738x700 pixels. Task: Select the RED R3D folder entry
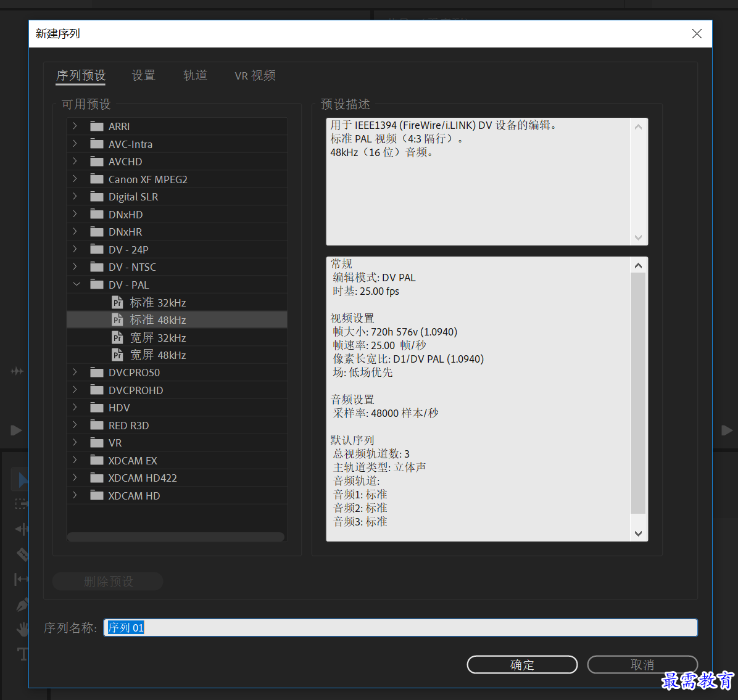click(177, 425)
